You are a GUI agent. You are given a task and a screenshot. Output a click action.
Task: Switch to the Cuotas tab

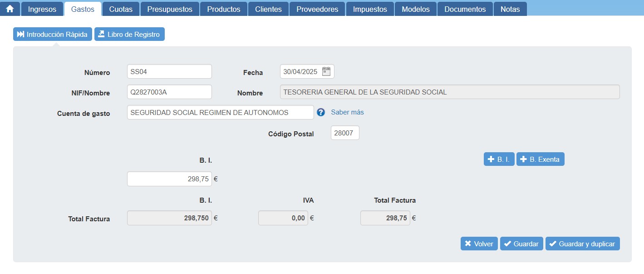[x=121, y=9]
